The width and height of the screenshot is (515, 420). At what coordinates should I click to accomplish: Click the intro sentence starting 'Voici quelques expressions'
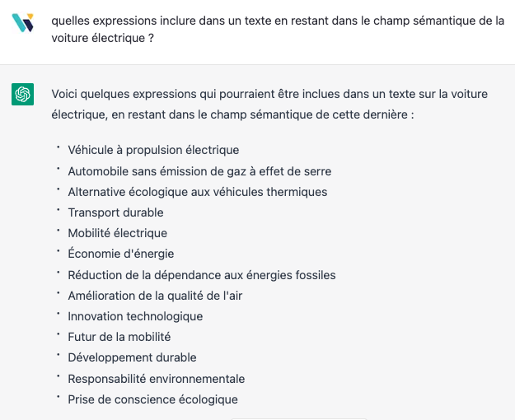pos(269,104)
